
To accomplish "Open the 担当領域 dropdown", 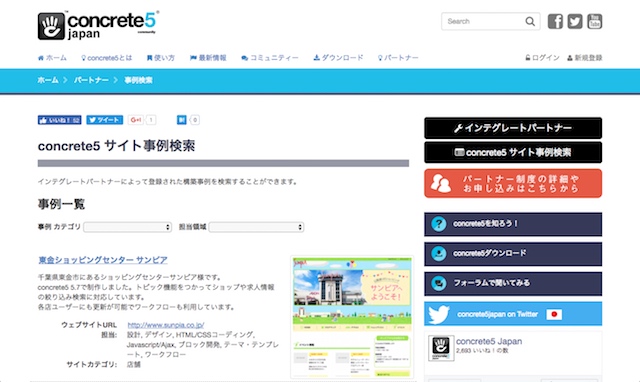I will click(256, 227).
